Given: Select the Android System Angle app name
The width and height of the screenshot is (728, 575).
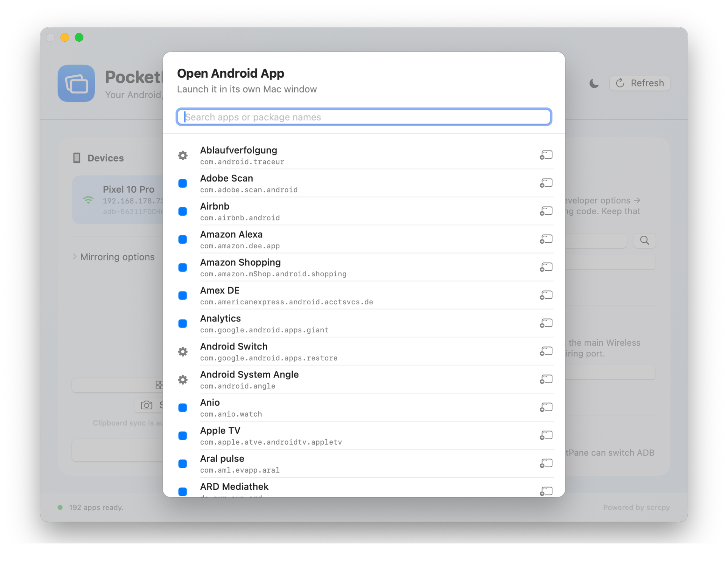Looking at the screenshot, I should point(249,374).
